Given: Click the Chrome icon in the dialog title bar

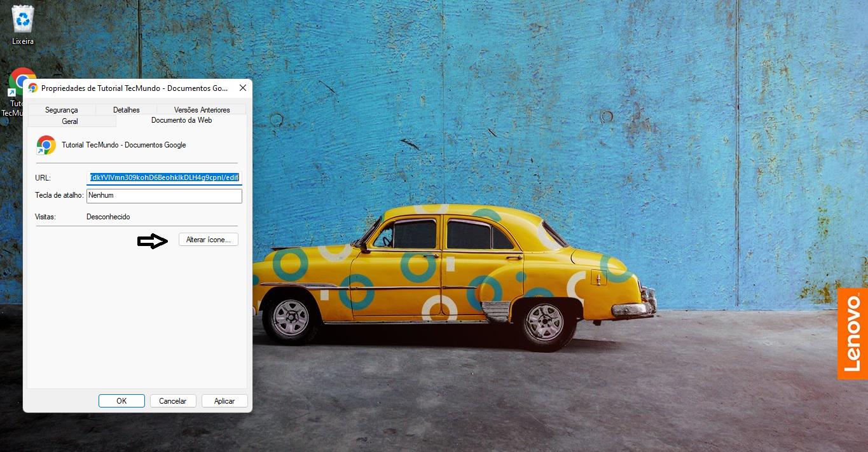Looking at the screenshot, I should pyautogui.click(x=33, y=88).
